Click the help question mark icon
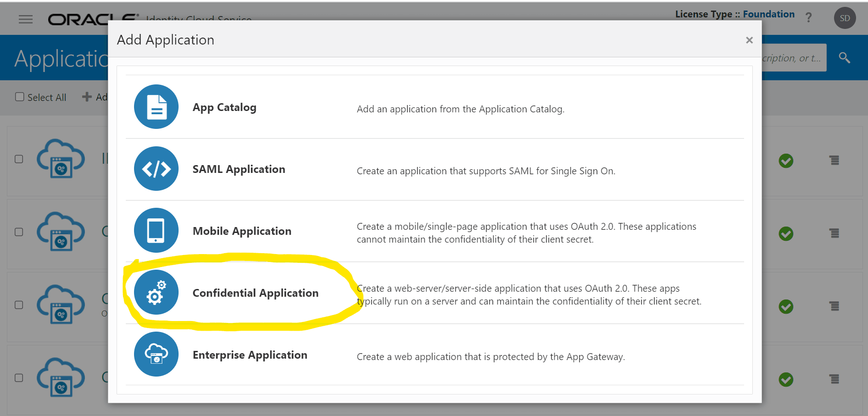The image size is (868, 416). 808,17
